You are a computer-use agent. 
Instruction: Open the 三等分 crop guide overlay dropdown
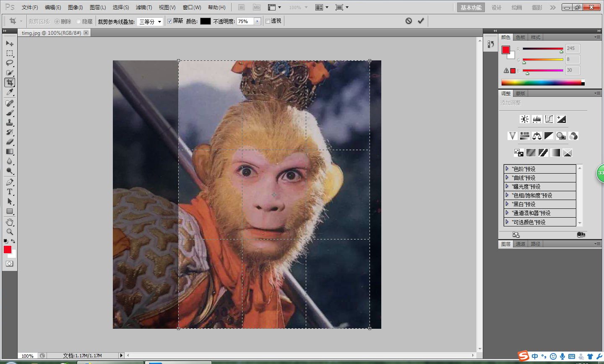pos(150,21)
